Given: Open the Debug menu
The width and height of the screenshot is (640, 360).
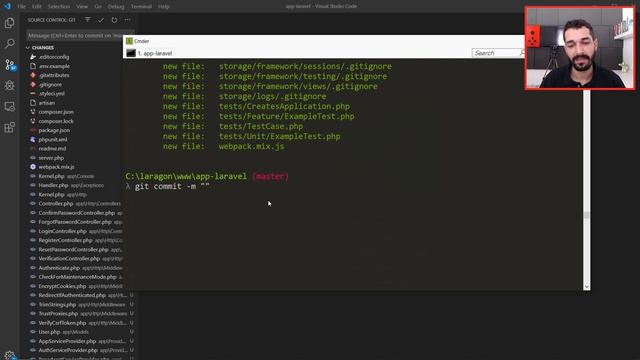Looking at the screenshot, I should (x=116, y=7).
